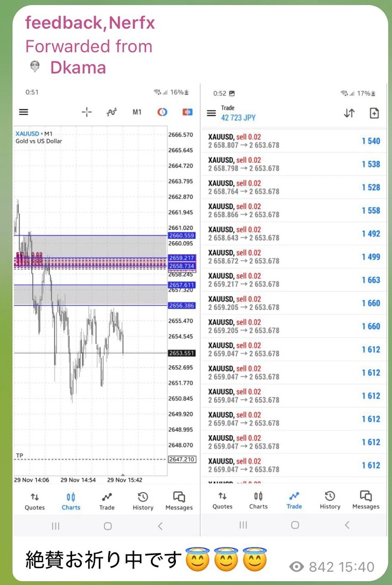Add a new order with plus-document icon
392x585 pixels.
click(374, 113)
